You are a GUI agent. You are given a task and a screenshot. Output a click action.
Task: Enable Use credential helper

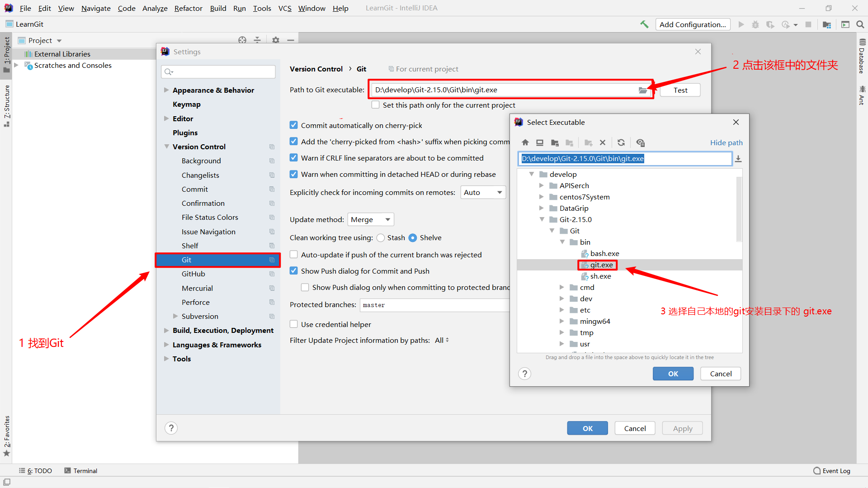[x=294, y=324]
